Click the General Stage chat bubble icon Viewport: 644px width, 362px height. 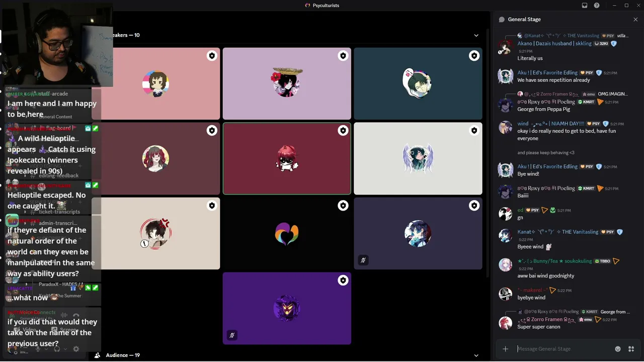click(502, 20)
